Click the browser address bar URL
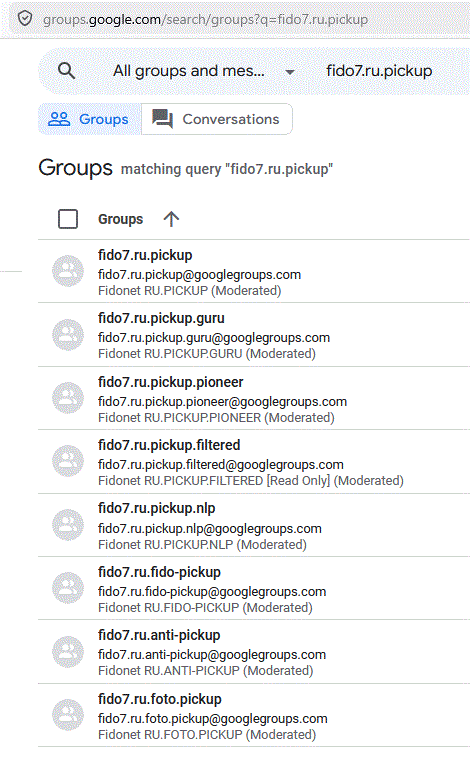The width and height of the screenshot is (470, 782). click(x=206, y=19)
